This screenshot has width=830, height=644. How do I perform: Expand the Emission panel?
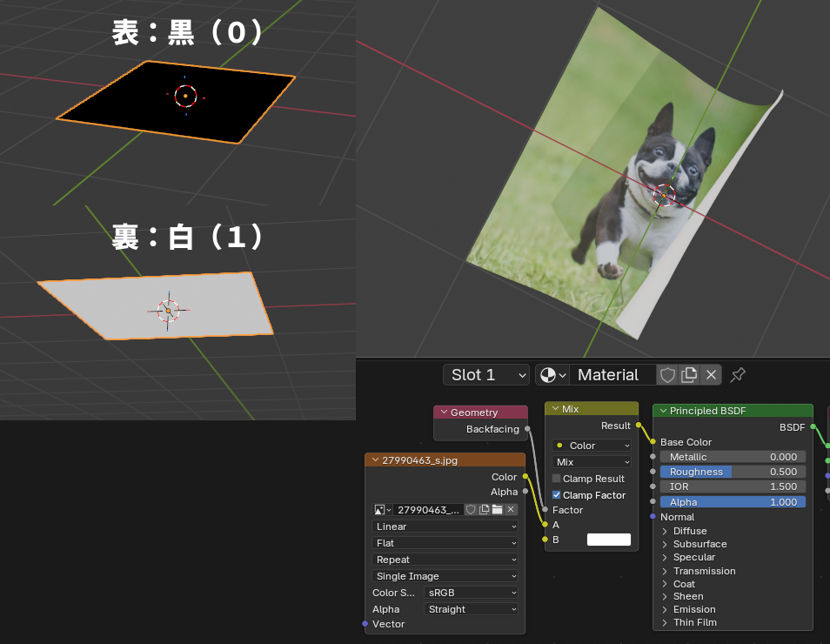point(665,609)
